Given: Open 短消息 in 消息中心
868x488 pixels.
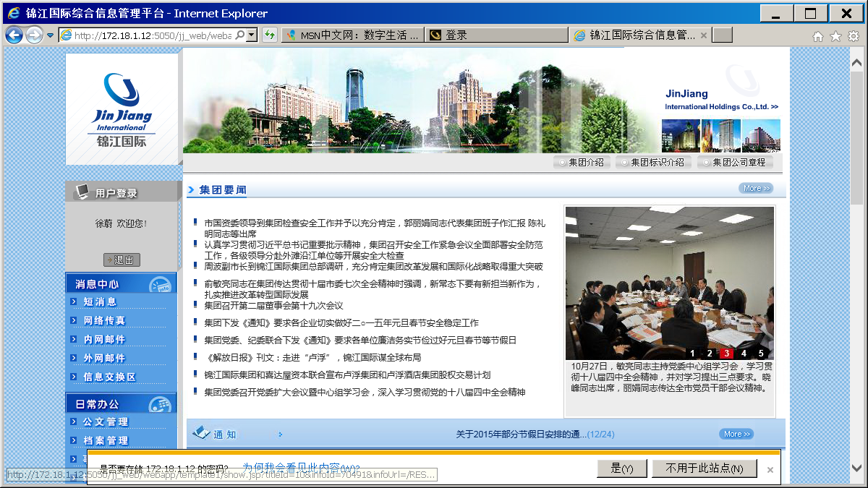Looking at the screenshot, I should click(x=99, y=301).
